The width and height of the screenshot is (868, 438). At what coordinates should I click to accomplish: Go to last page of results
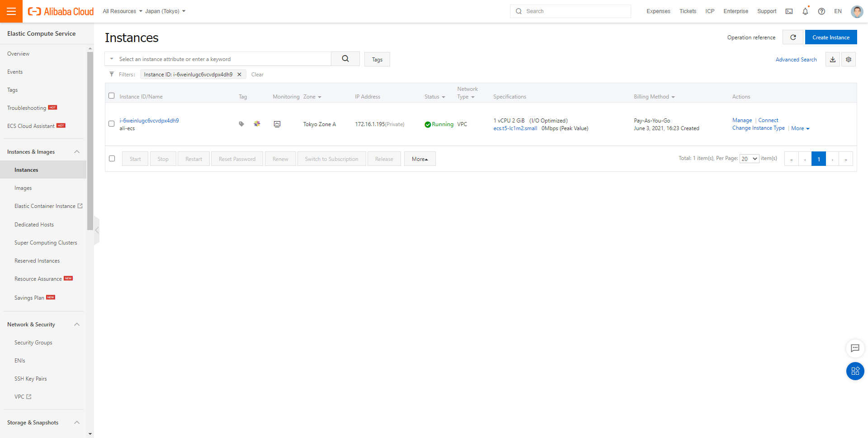[x=846, y=159]
